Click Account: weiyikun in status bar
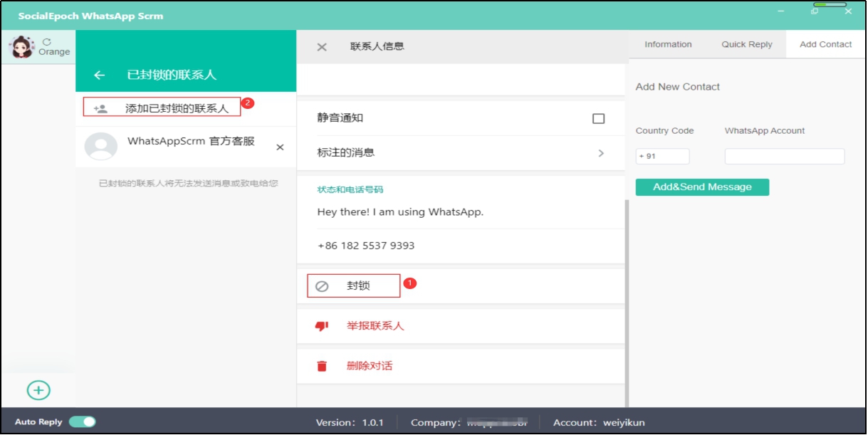This screenshot has width=868, height=435. 599,422
